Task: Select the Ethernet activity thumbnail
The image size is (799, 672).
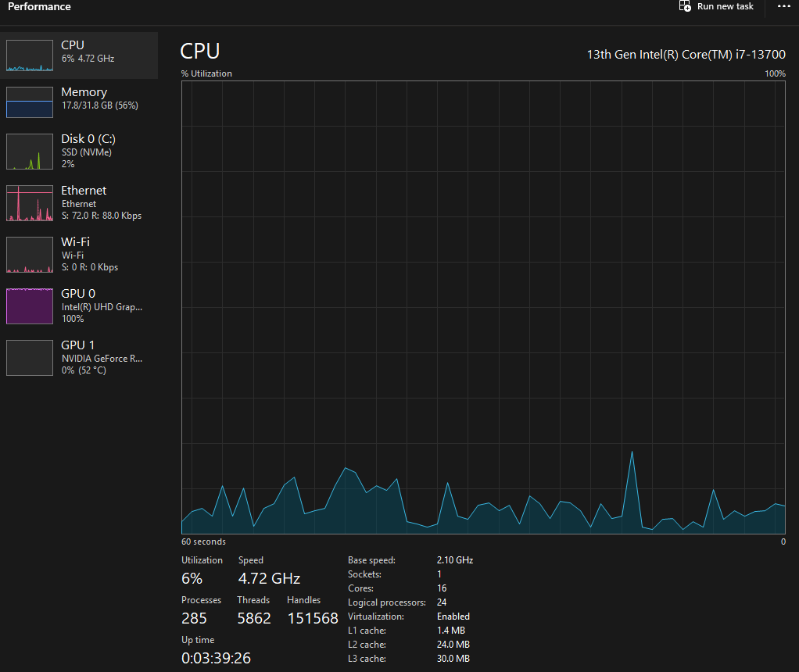Action: (x=30, y=203)
